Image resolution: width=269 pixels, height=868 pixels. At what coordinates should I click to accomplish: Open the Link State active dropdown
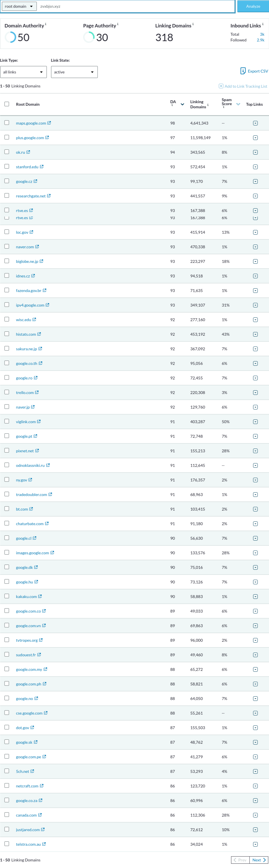(74, 72)
